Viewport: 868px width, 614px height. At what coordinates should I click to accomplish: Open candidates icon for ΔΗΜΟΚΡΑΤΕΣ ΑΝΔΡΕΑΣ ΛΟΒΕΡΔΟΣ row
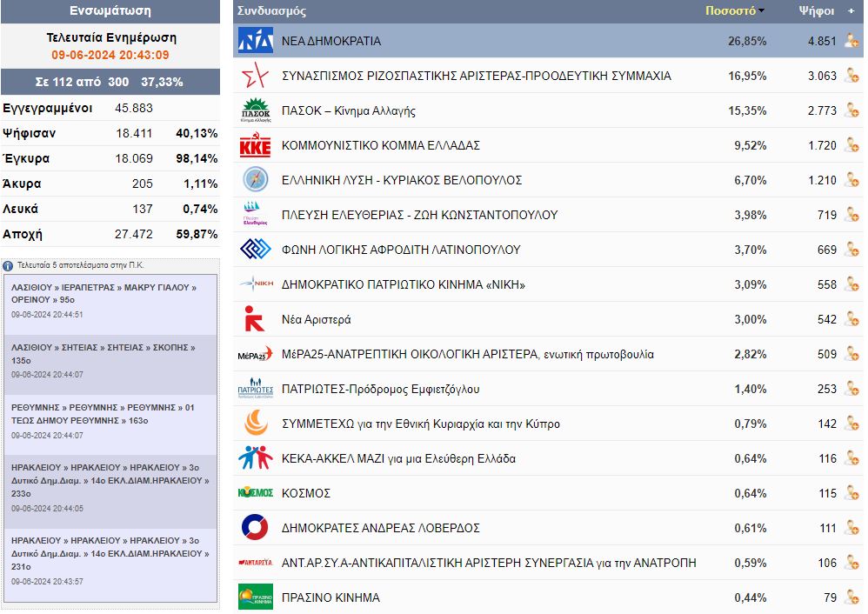click(851, 528)
